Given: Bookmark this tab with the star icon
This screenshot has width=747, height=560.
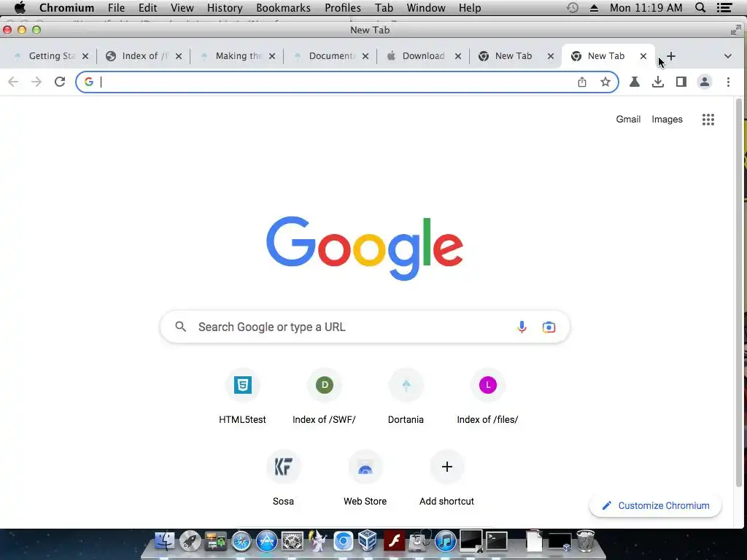Looking at the screenshot, I should click(x=605, y=82).
